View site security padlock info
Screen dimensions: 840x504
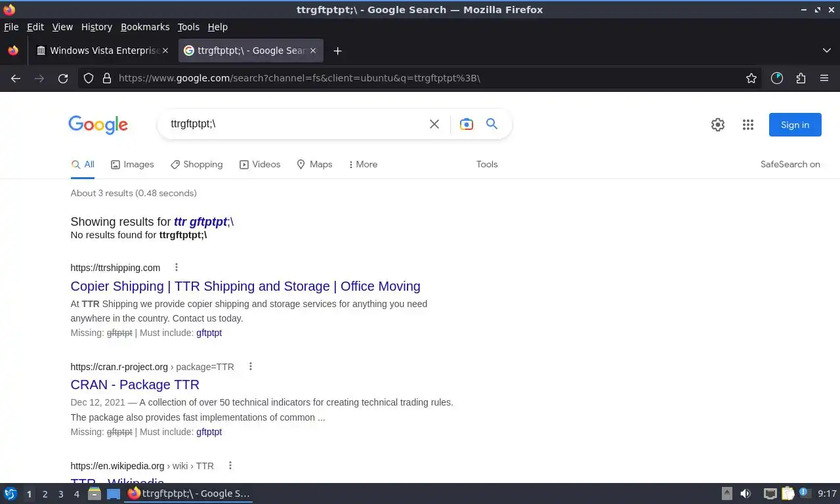(107, 78)
